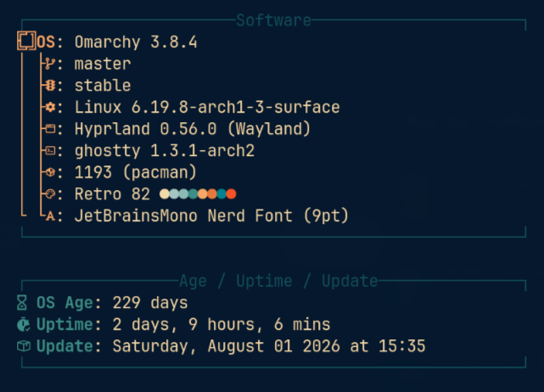
Task: Click the 1193 (pacman) text
Action: [136, 172]
